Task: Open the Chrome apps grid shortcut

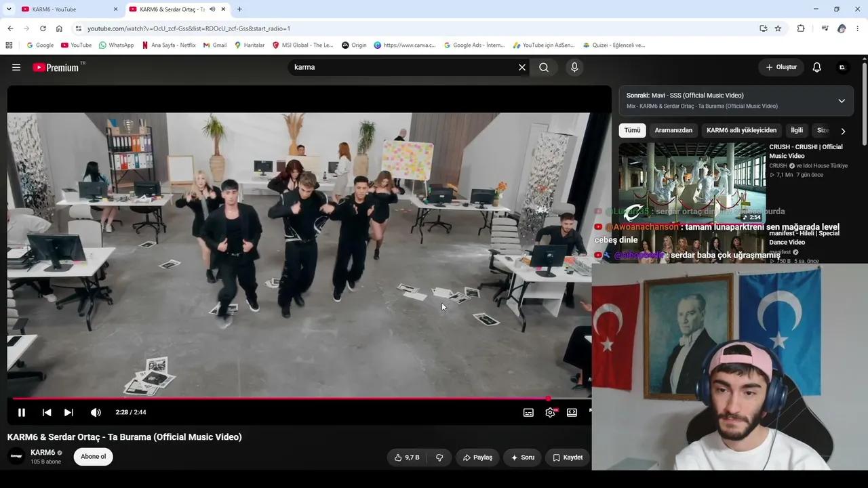Action: click(9, 45)
